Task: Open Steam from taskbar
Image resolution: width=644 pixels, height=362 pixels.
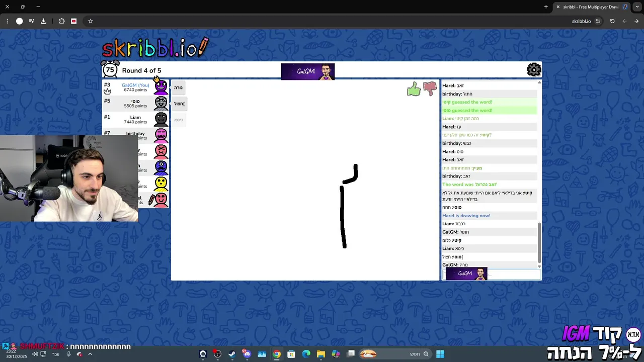Action: (x=232, y=354)
